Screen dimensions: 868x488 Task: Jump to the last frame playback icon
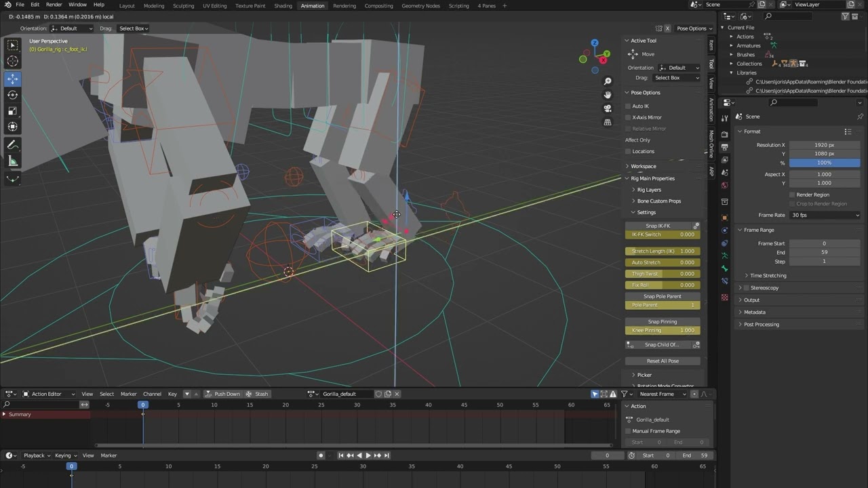[x=387, y=455]
